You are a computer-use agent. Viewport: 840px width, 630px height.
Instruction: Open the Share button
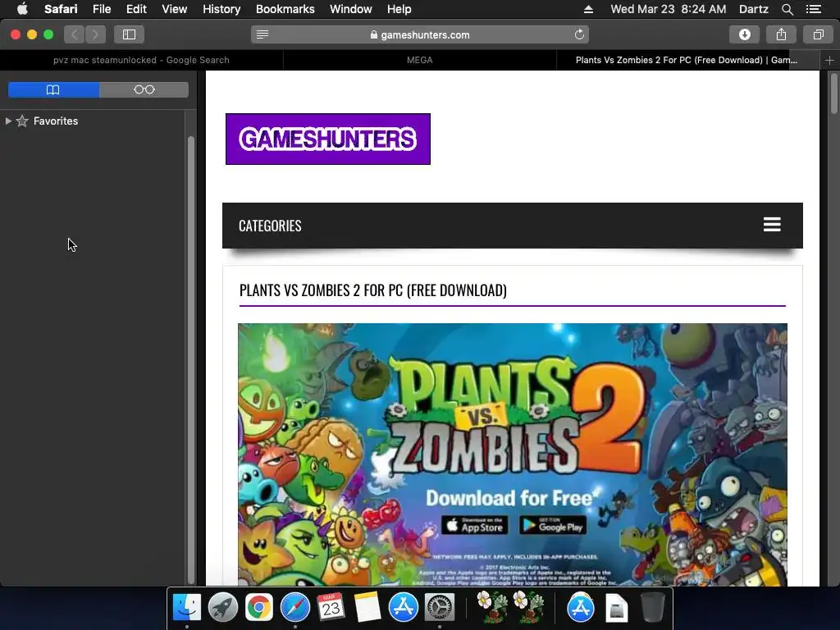click(781, 34)
